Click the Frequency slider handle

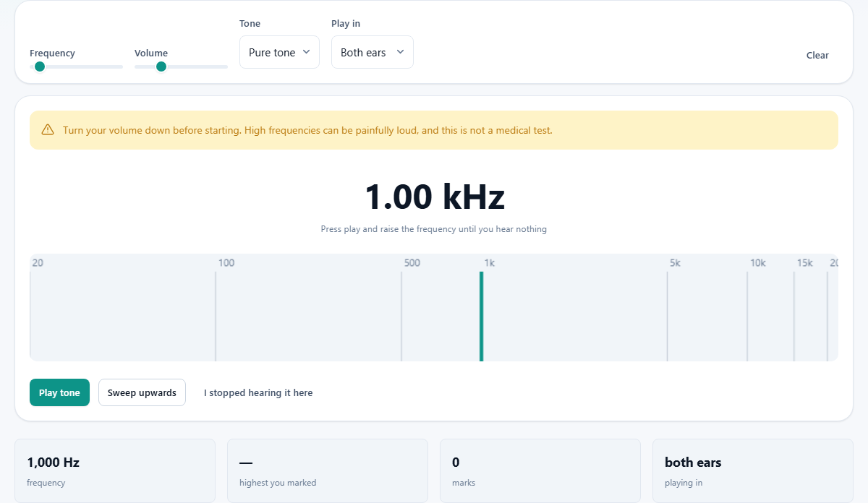pyautogui.click(x=40, y=66)
